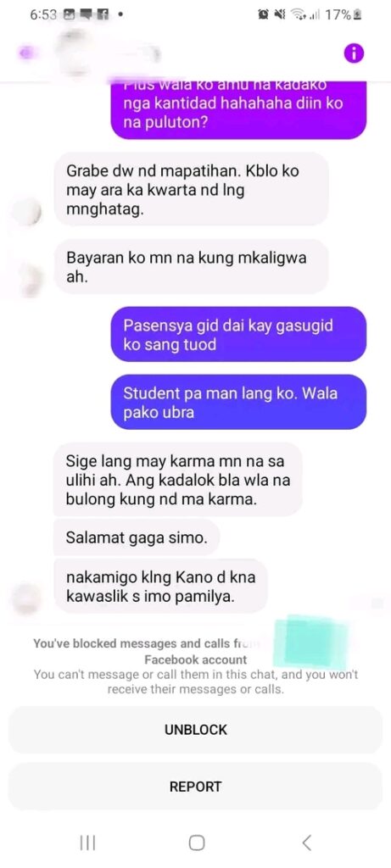Tap the Android home navigation button
This screenshot has width=391, height=868.
(196, 843)
